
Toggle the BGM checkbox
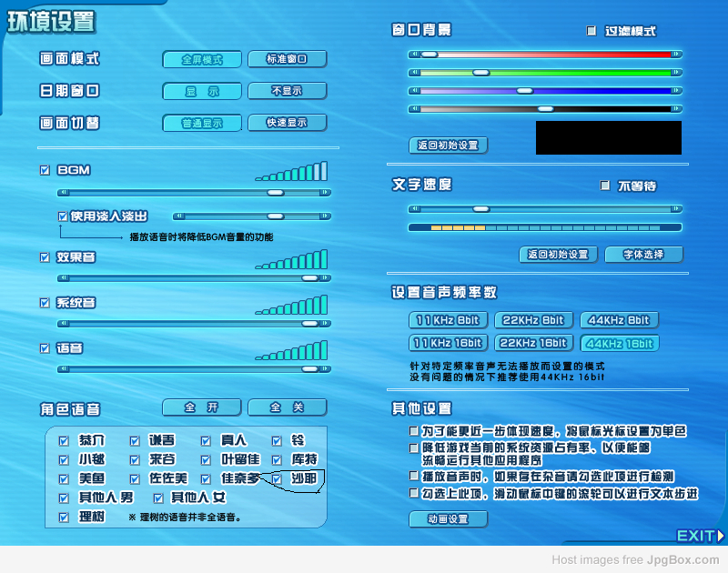[45, 170]
